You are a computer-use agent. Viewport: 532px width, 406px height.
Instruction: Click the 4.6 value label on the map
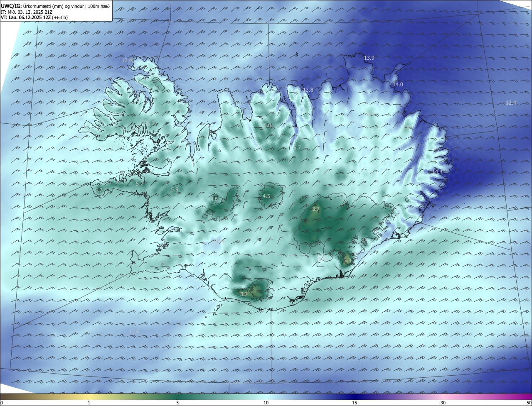(214, 199)
